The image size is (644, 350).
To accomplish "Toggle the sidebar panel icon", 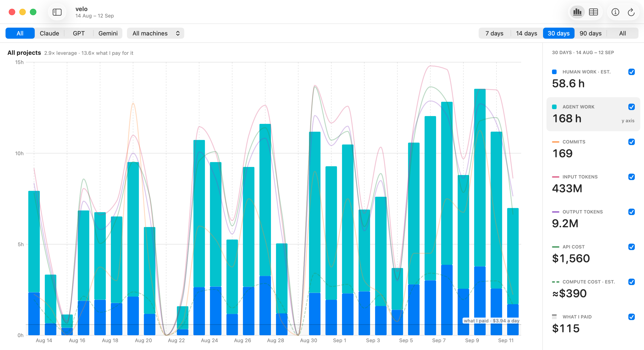I will point(57,12).
